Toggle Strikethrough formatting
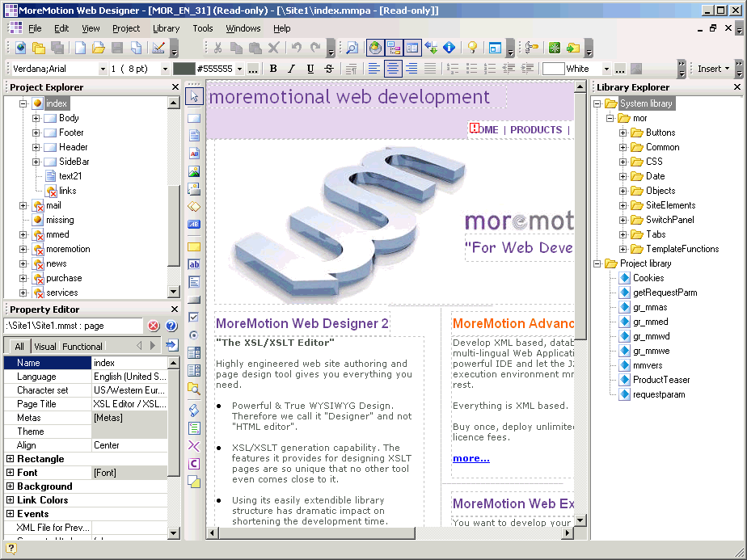This screenshot has width=747, height=560. [329, 69]
